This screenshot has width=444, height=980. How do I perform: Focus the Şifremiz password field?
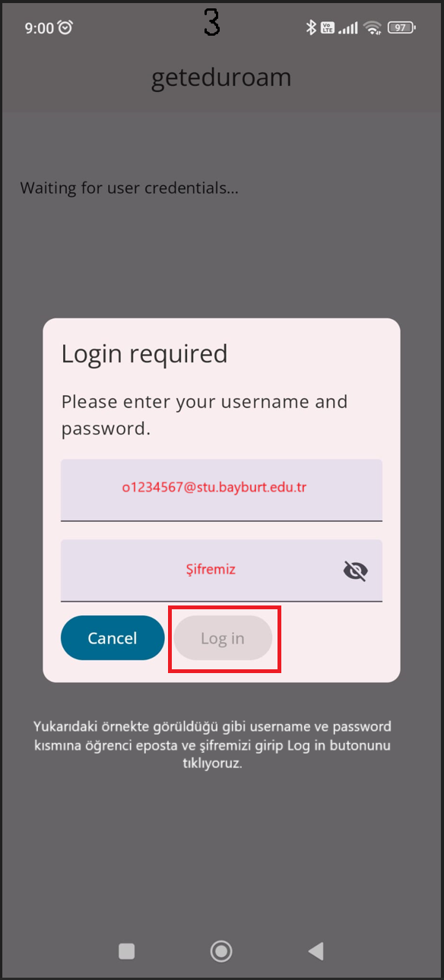click(x=221, y=571)
